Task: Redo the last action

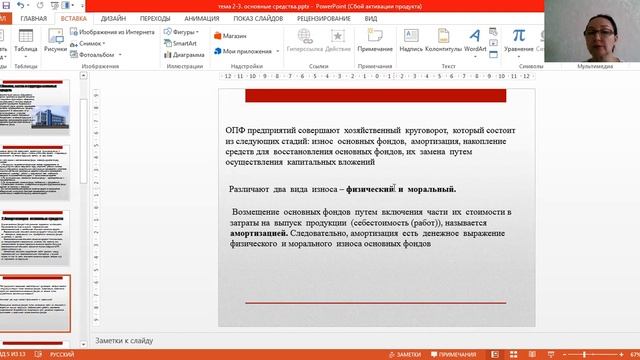Action: 40,6
